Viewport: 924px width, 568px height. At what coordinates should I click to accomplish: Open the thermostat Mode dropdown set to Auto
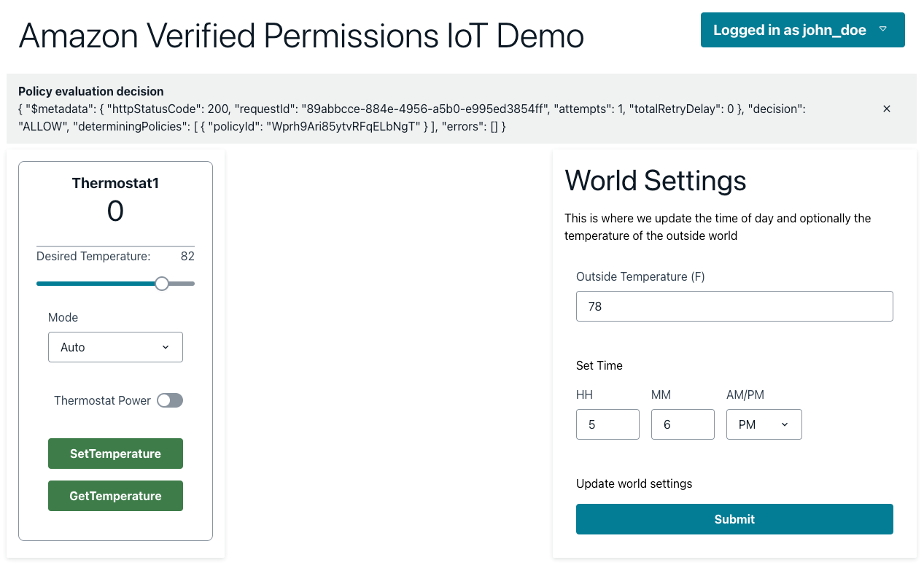115,347
